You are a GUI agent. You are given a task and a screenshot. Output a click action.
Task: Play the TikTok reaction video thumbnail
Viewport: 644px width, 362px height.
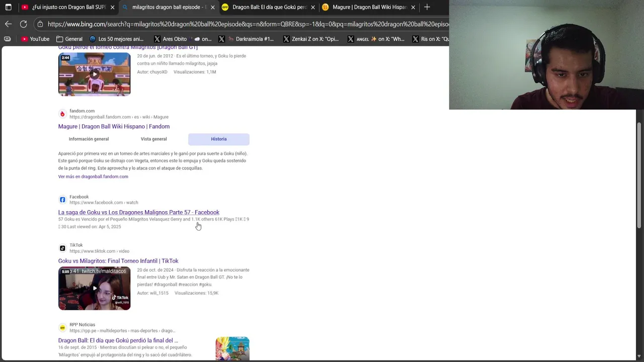point(94,288)
